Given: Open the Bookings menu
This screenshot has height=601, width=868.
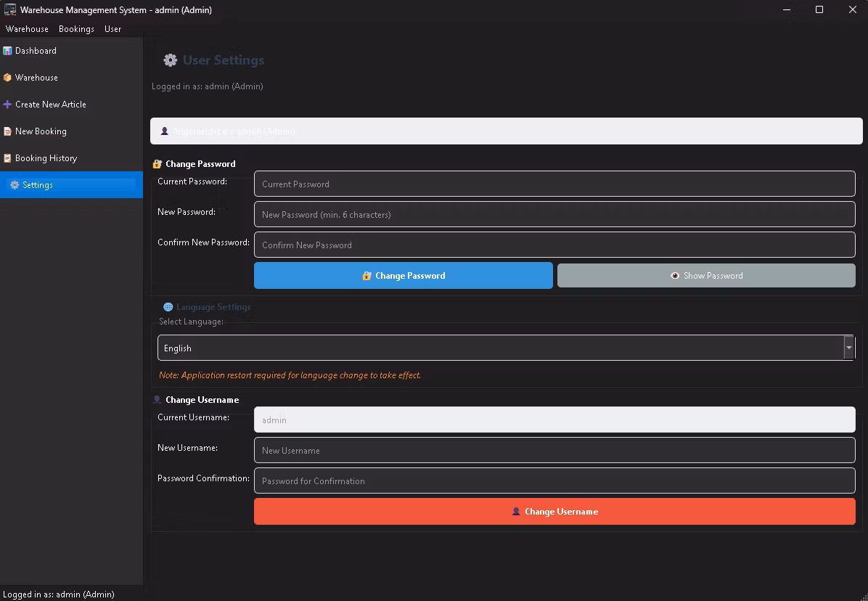Looking at the screenshot, I should [76, 29].
